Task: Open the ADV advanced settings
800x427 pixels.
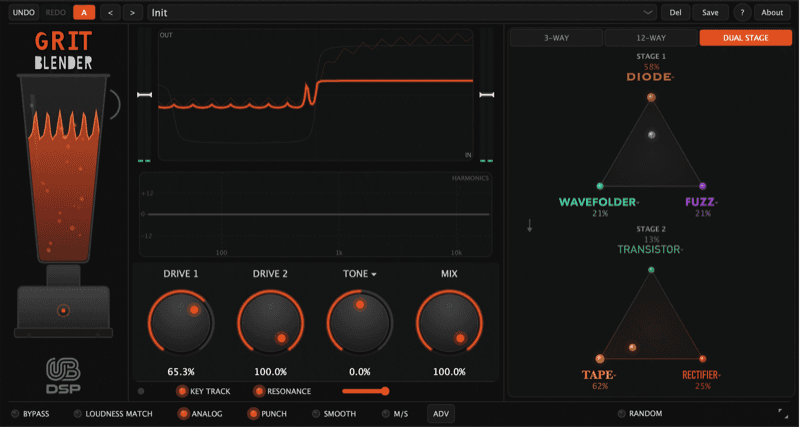Action: 441,414
